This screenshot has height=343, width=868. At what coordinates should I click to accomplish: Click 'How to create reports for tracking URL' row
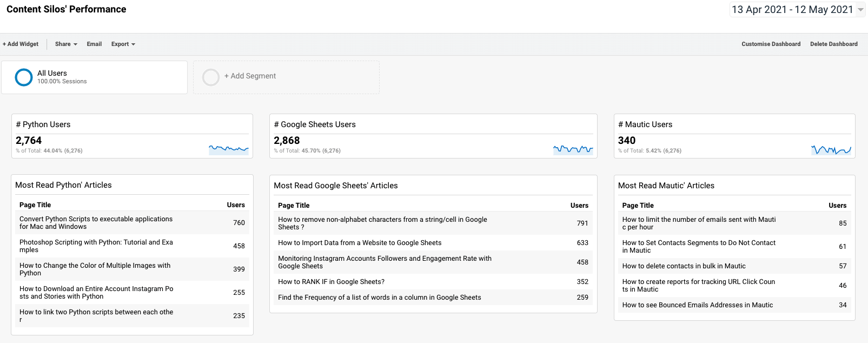(734, 286)
